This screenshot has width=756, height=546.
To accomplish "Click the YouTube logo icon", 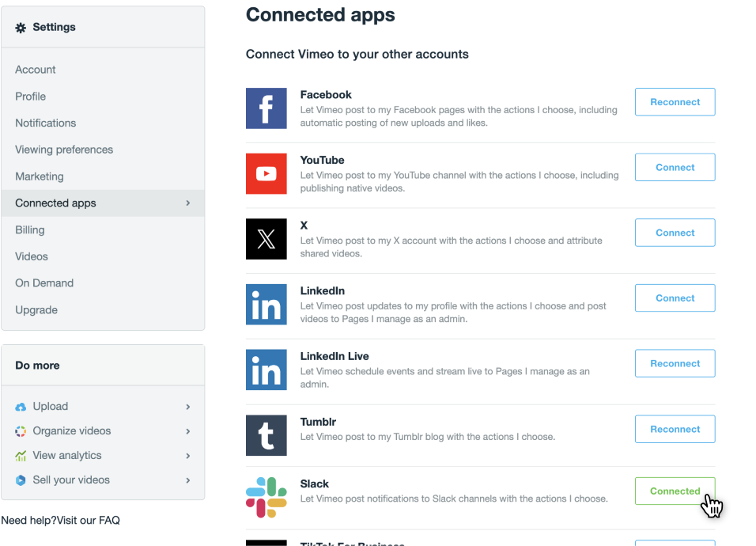I will pos(266,174).
